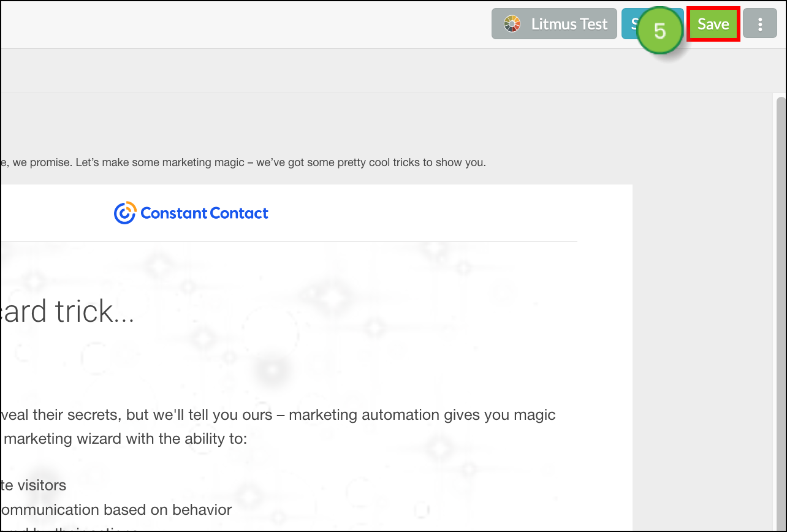This screenshot has width=787, height=532.
Task: Click the preheader text about marketing magic
Action: tap(244, 163)
